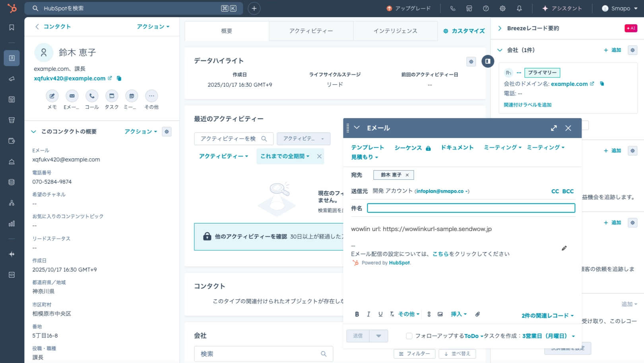Edit the email signature with pencil icon
The width and height of the screenshot is (644, 363).
pos(564,248)
